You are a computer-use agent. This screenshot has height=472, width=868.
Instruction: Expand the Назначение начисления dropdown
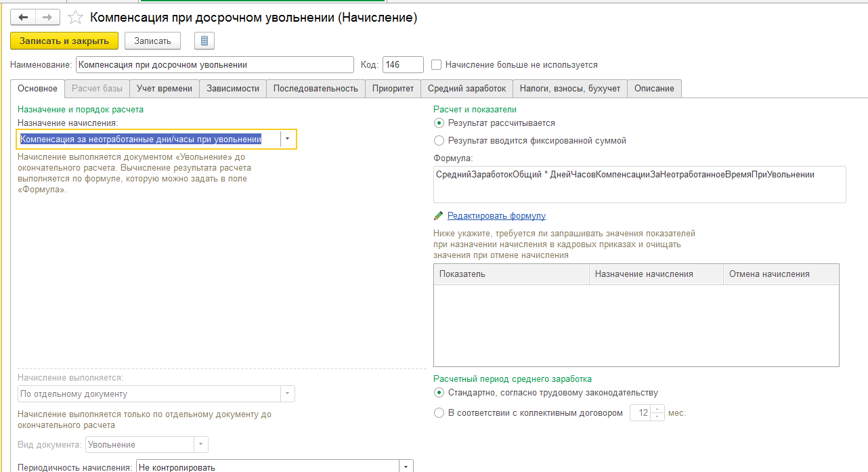(x=288, y=139)
